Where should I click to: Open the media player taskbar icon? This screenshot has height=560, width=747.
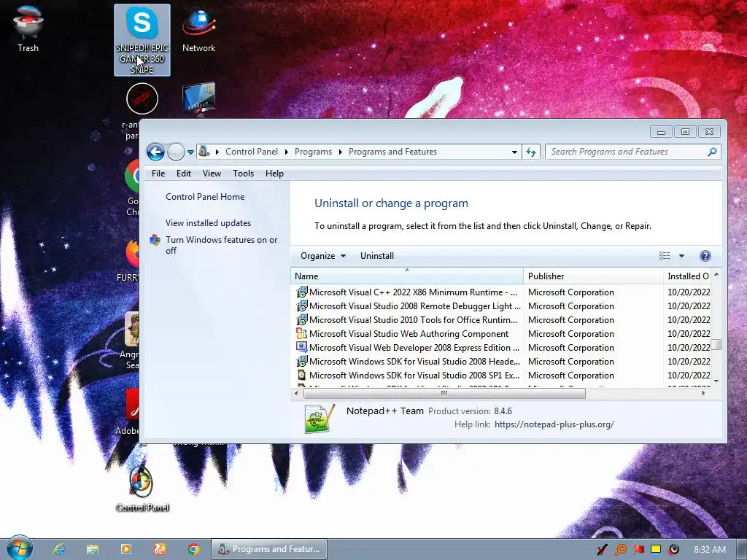coord(125,549)
